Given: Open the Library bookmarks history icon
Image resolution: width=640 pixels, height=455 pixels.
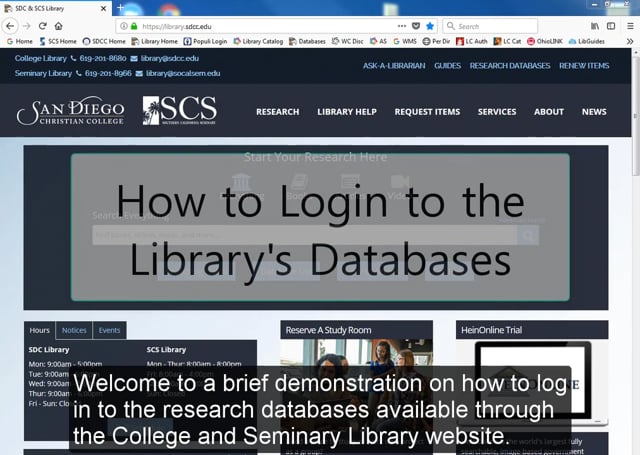Looking at the screenshot, I should tap(595, 26).
